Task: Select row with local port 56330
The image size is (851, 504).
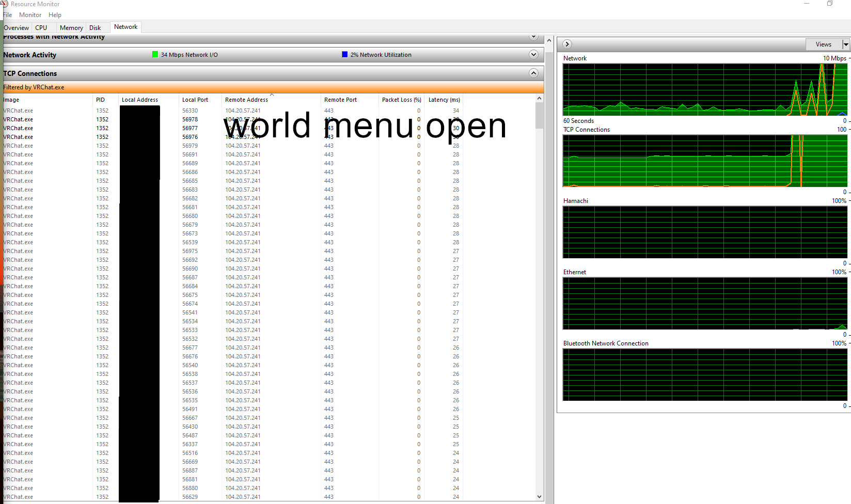Action: click(x=269, y=111)
